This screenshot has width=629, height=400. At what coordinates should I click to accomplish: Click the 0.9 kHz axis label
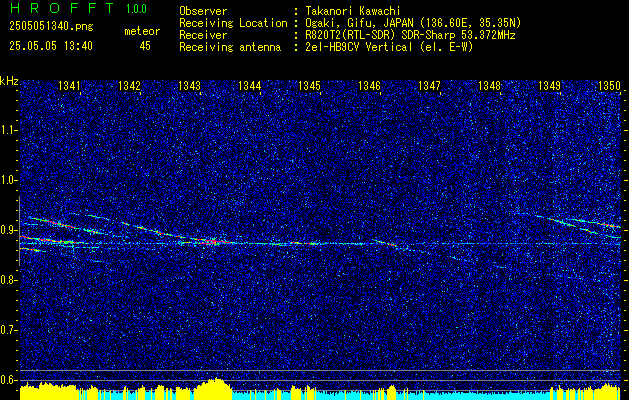click(9, 230)
